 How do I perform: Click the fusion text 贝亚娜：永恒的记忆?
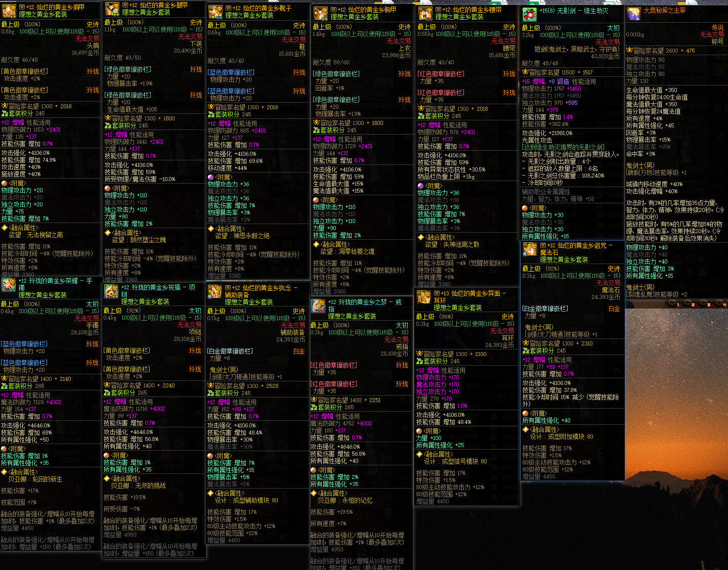pyautogui.click(x=345, y=500)
